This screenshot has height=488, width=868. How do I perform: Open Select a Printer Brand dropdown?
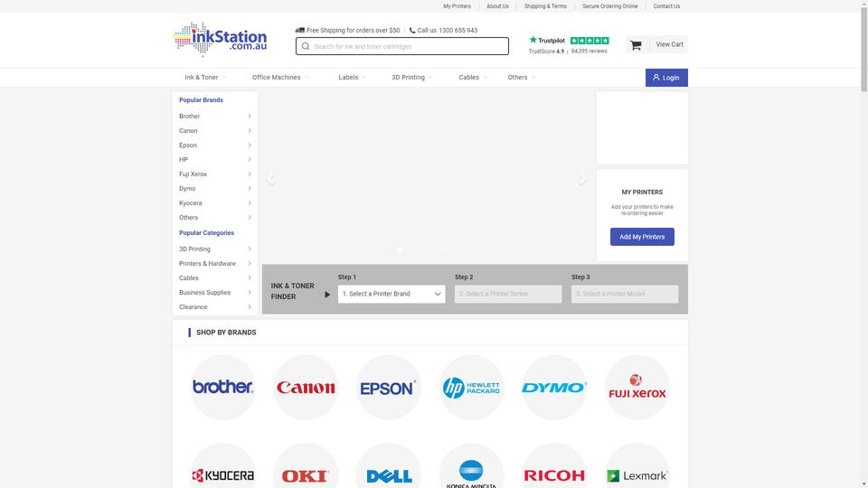392,294
